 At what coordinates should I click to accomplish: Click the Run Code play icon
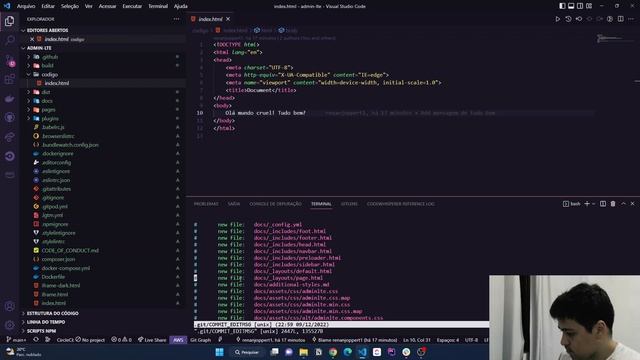point(558,19)
